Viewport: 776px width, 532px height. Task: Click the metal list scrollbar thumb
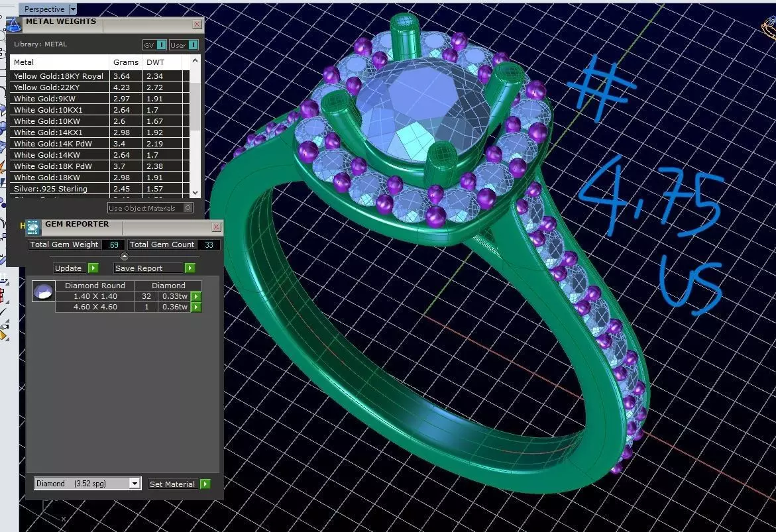point(195,107)
